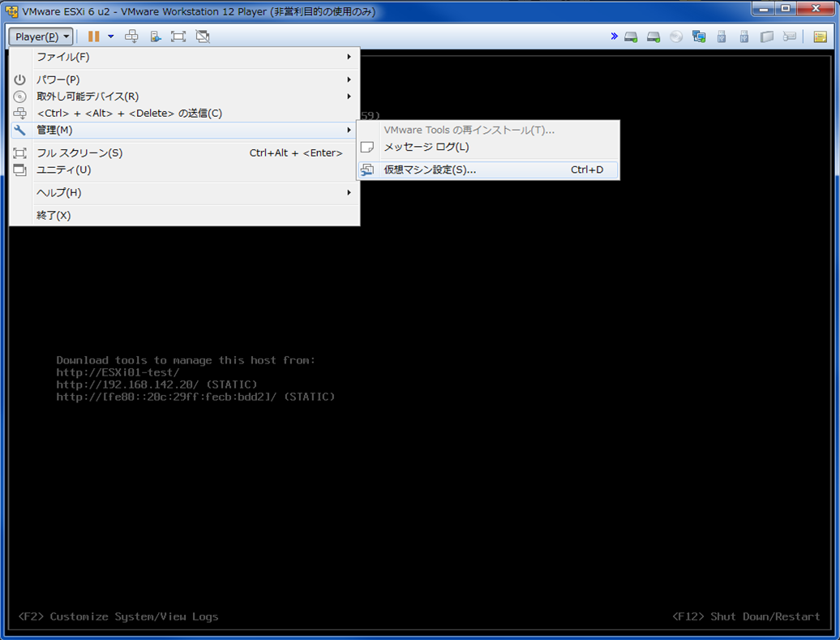Click the fullscreen icon beside フル スクリーン(S)

coord(19,152)
